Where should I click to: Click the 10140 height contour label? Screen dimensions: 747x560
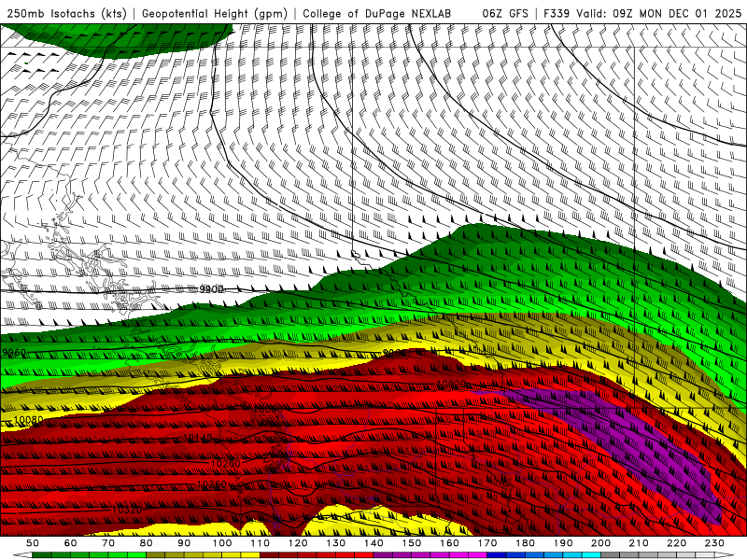[x=198, y=437]
